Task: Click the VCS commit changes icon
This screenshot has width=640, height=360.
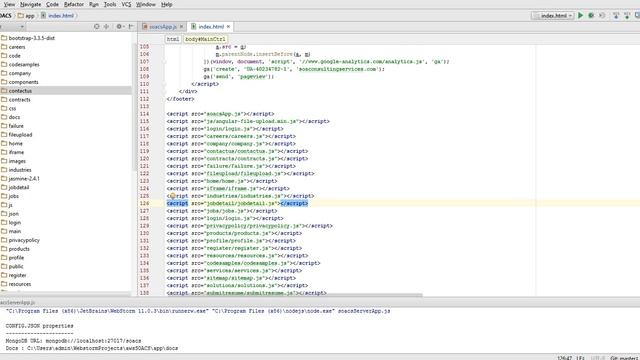Action: tap(627, 16)
